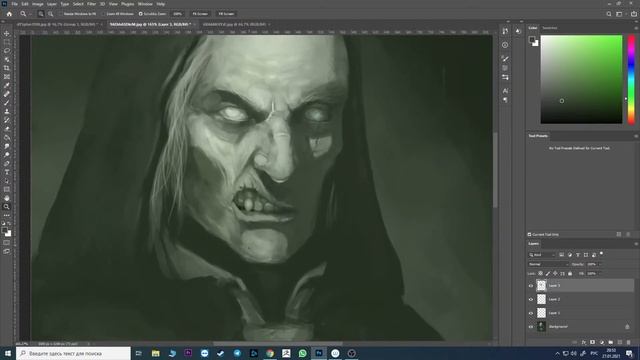Click the Home icon in options bar

(x=9, y=14)
